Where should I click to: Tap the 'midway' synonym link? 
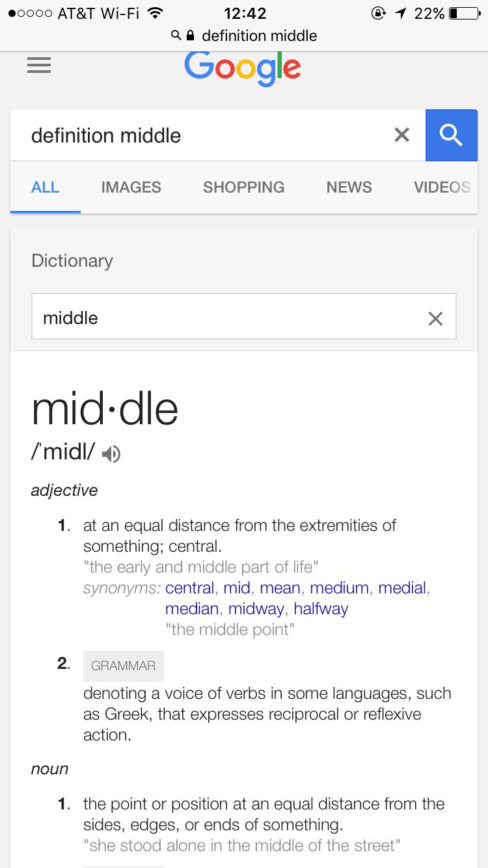pyautogui.click(x=256, y=608)
